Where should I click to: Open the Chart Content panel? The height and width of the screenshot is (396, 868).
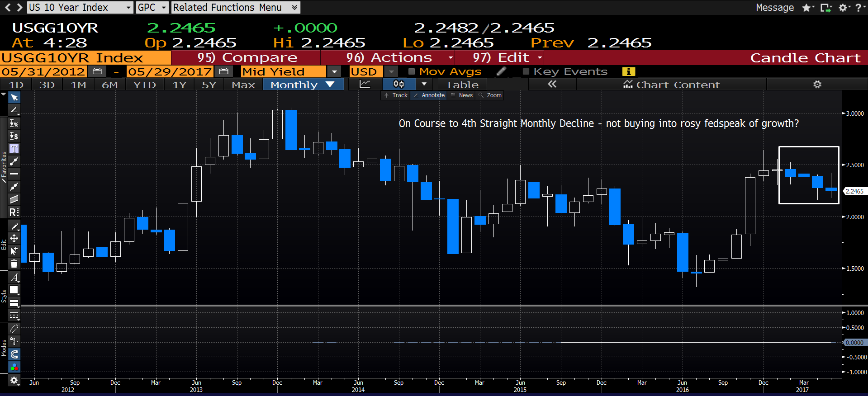pyautogui.click(x=671, y=85)
